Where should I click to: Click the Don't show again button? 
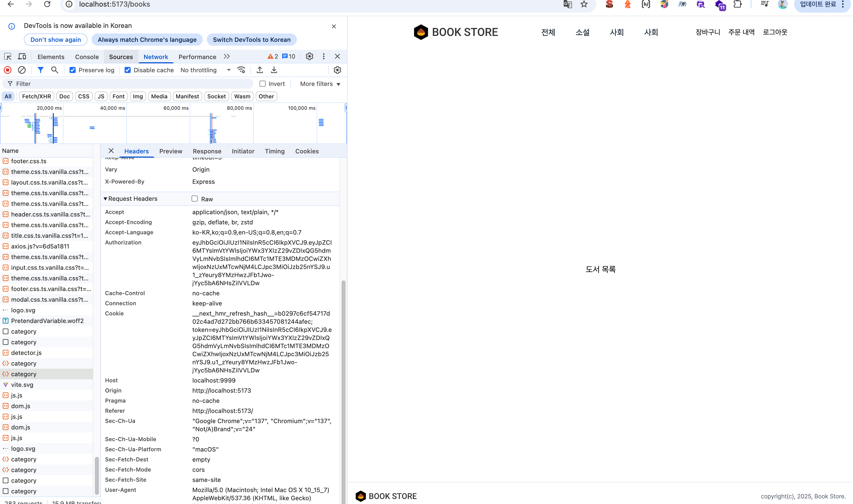click(x=56, y=39)
